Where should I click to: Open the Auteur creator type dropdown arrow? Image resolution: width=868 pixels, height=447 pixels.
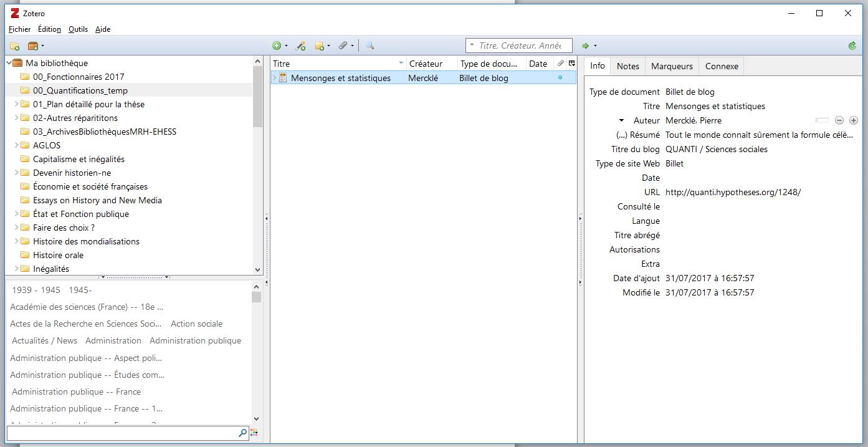tap(621, 120)
